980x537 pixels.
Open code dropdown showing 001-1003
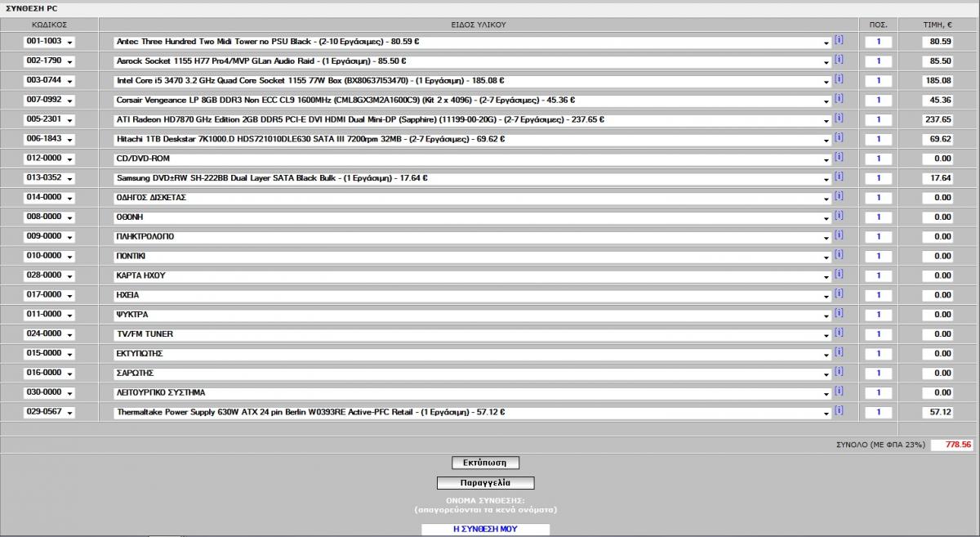click(49, 42)
